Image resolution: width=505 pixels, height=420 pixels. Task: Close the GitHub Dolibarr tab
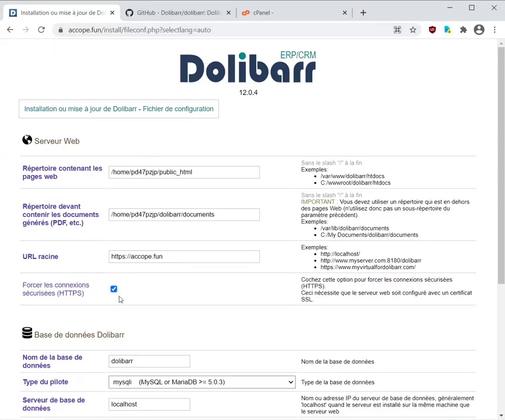coord(228,12)
